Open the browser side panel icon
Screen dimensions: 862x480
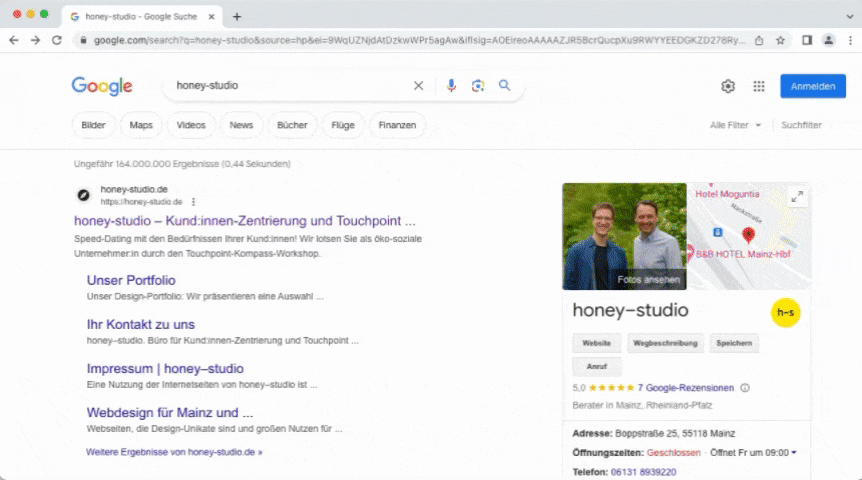pos(807,40)
